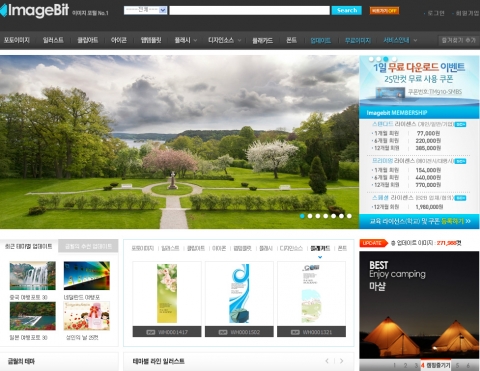Open the banner labeled WH0001321
The height and width of the screenshot is (371, 480).
pyautogui.click(x=312, y=294)
